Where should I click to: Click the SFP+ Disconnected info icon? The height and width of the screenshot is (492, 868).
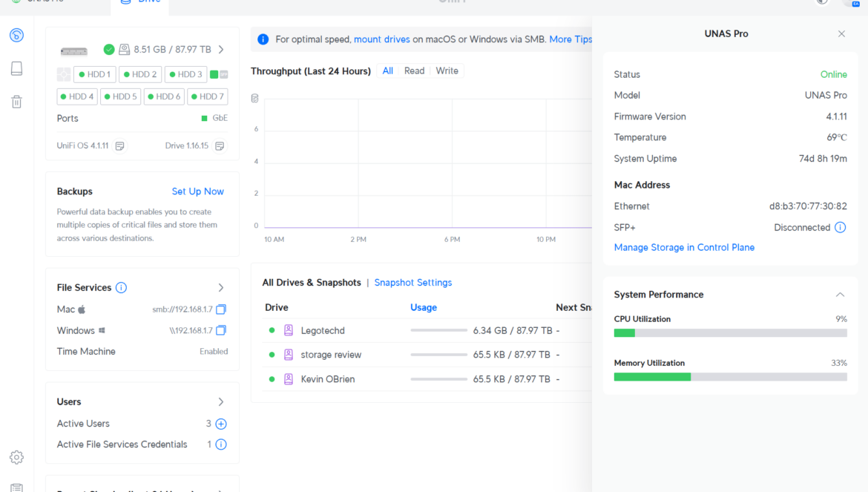tap(841, 228)
